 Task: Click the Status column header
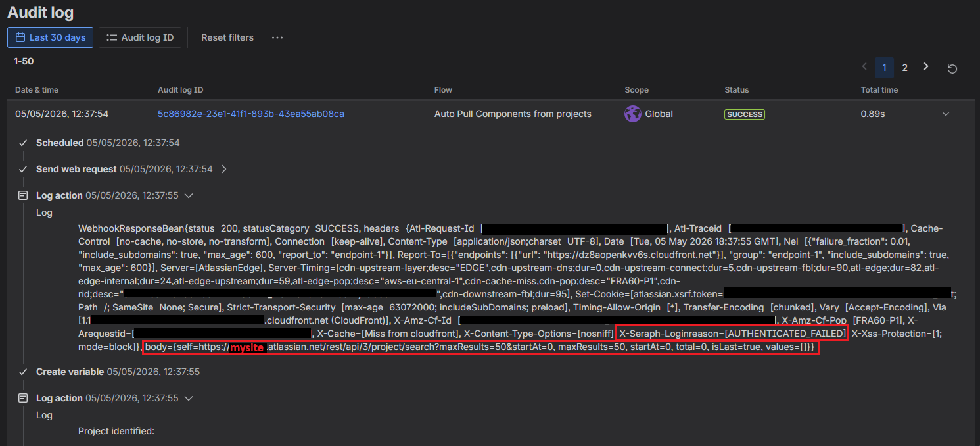coord(737,90)
